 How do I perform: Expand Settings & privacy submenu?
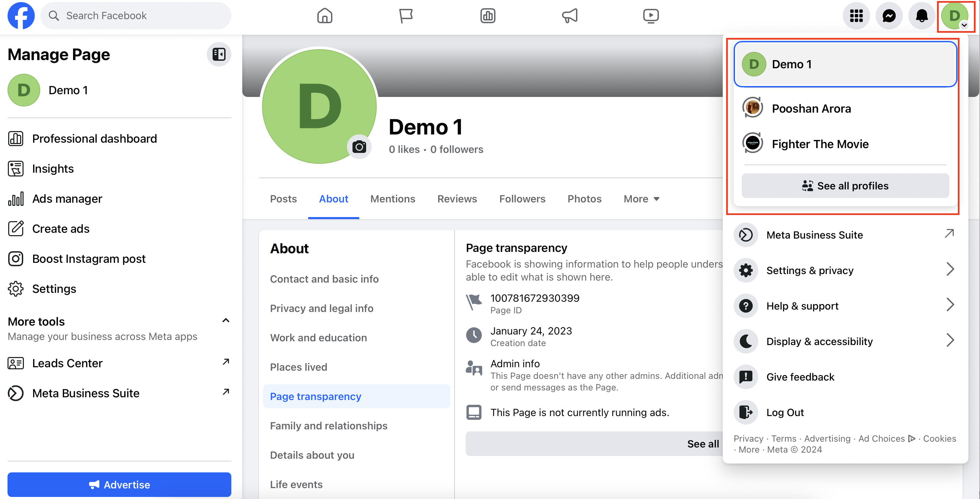[845, 270]
